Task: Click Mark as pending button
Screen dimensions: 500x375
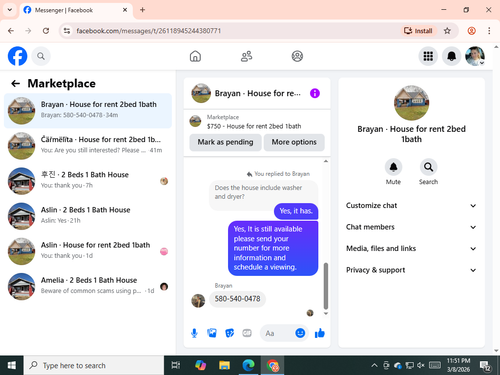Action: pyautogui.click(x=225, y=142)
